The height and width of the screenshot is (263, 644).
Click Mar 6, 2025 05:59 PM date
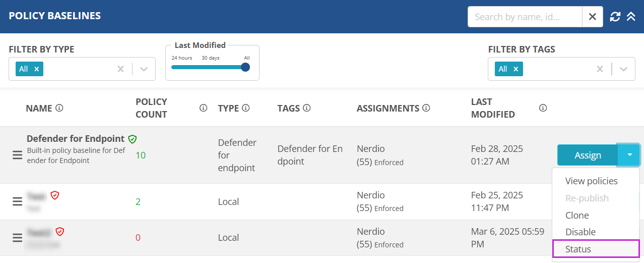coord(507,238)
